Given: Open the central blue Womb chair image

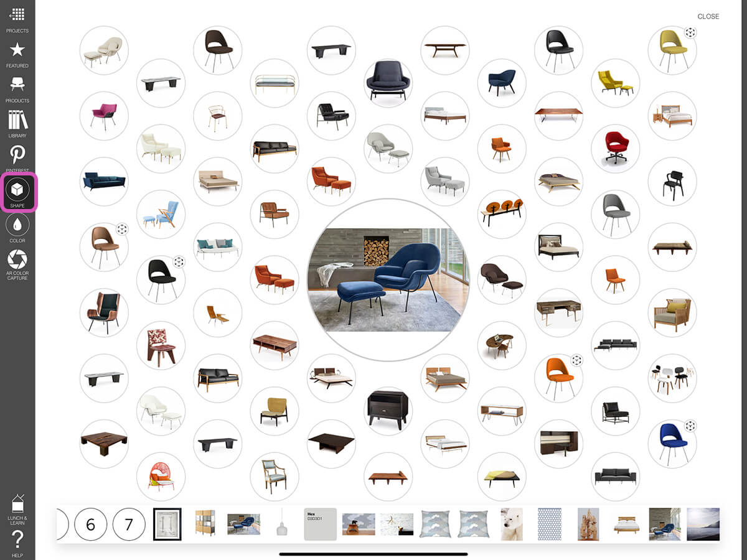Looking at the screenshot, I should click(x=388, y=280).
